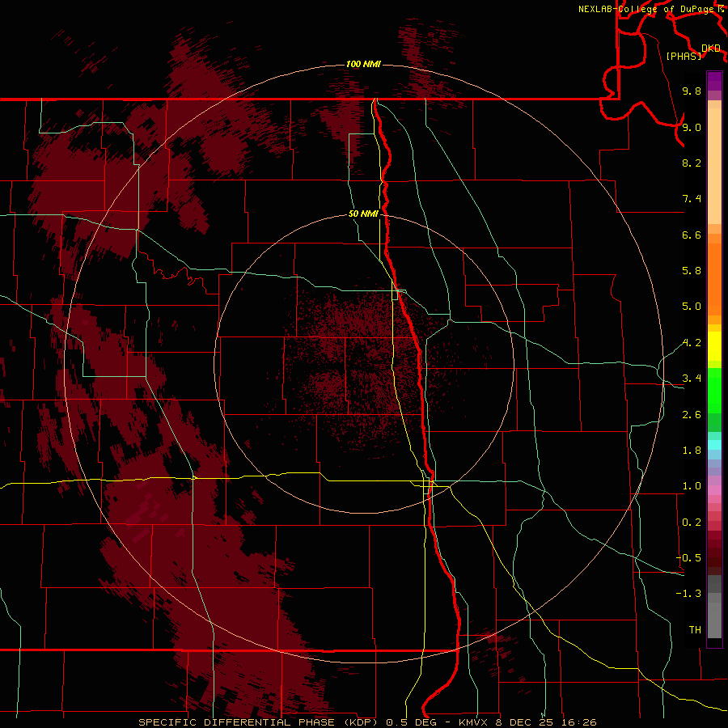This screenshot has height=728, width=728.
Task: Click the 5.0 value on the color scale
Action: pyautogui.click(x=692, y=307)
